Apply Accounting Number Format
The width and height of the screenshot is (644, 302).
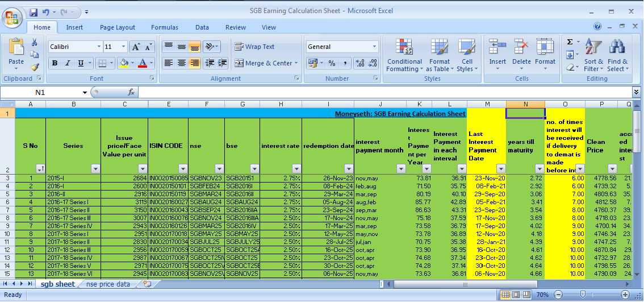(x=312, y=63)
